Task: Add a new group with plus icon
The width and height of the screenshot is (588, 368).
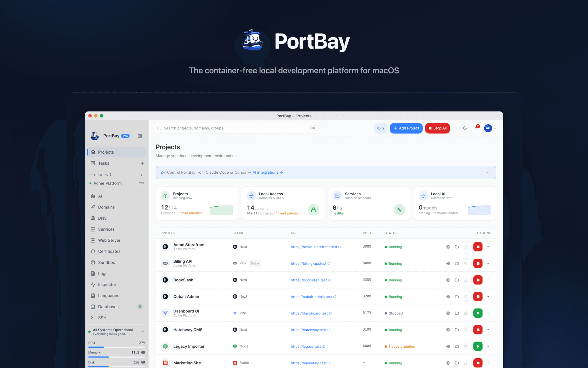Action: [x=141, y=175]
